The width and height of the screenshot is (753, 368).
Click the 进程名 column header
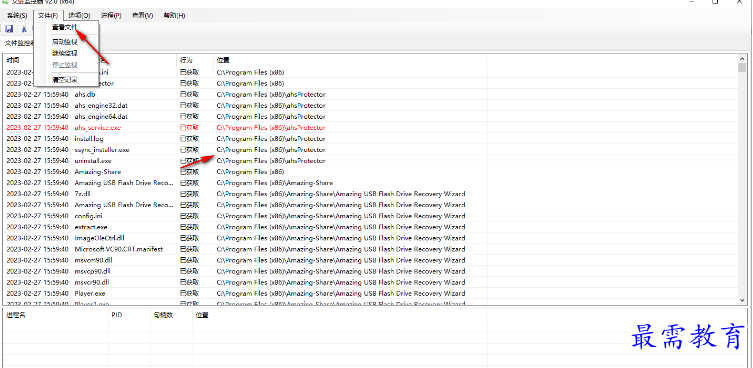(x=56, y=315)
